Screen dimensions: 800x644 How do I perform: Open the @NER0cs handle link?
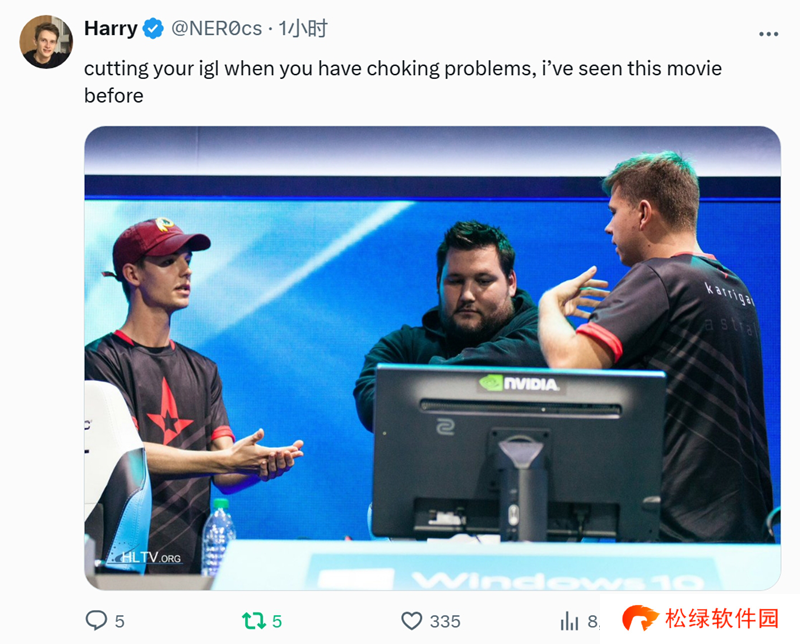216,29
